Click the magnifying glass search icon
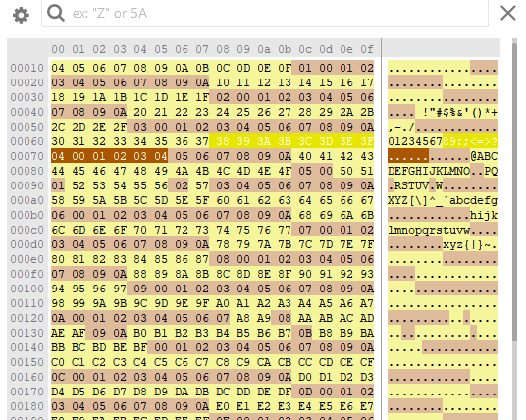This screenshot has width=526, height=420. 56,14
